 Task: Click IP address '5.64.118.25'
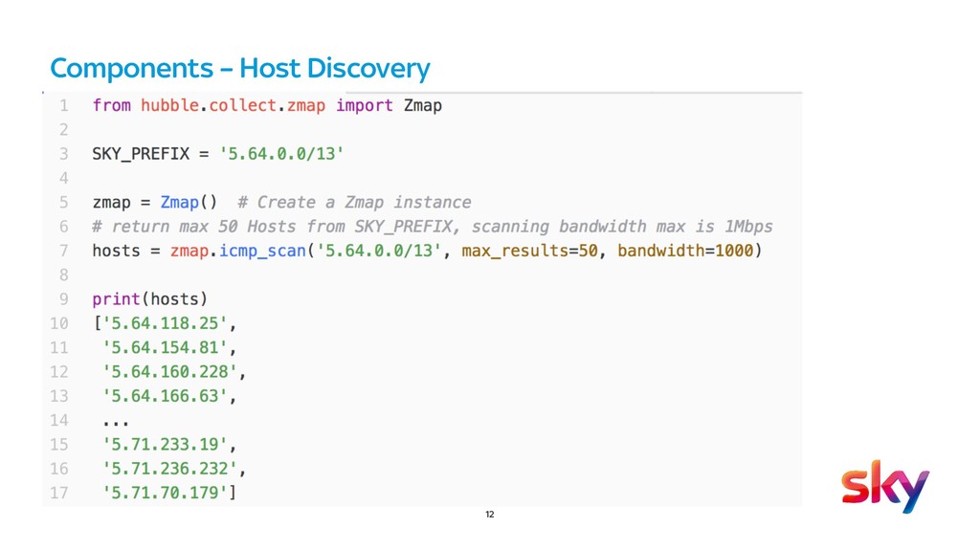165,323
